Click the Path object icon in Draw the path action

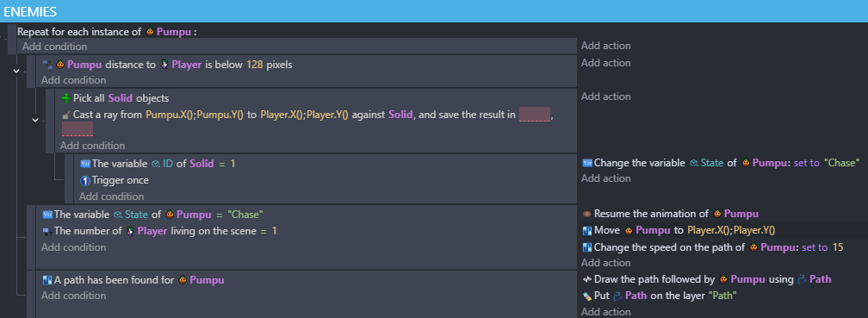pyautogui.click(x=803, y=279)
